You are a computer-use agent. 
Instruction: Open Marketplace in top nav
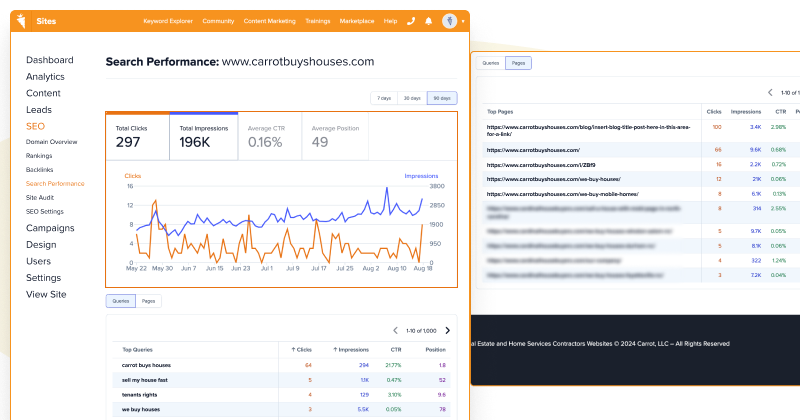click(357, 21)
